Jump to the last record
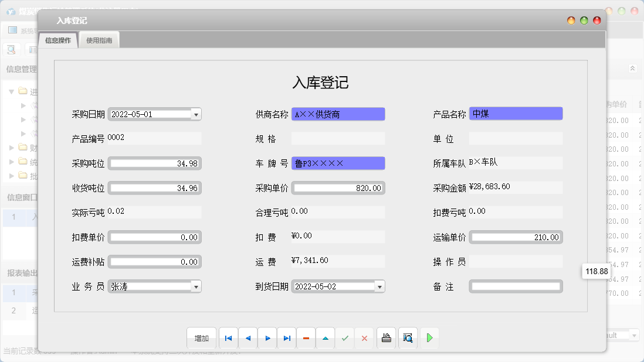 286,338
